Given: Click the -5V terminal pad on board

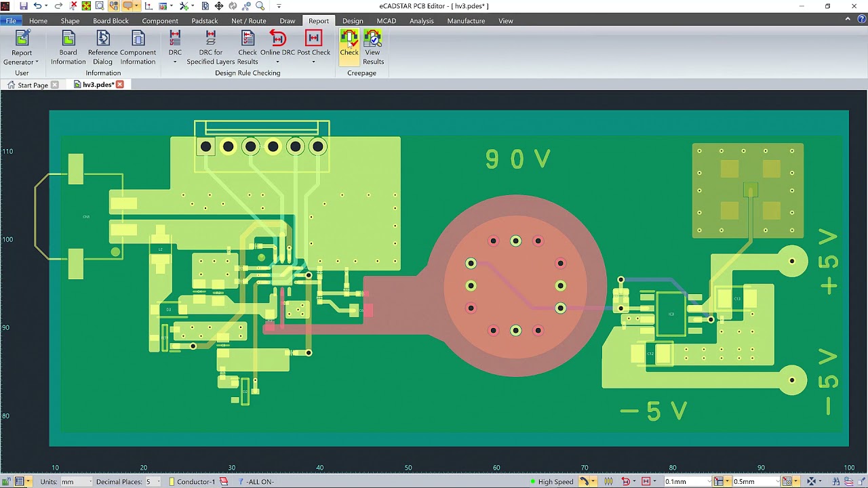Looking at the screenshot, I should 792,380.
